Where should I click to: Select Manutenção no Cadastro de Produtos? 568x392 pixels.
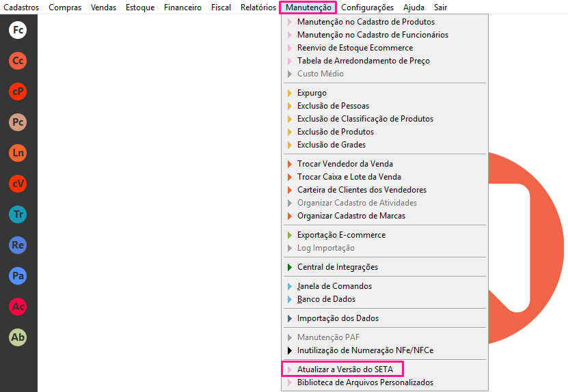pyautogui.click(x=385, y=22)
